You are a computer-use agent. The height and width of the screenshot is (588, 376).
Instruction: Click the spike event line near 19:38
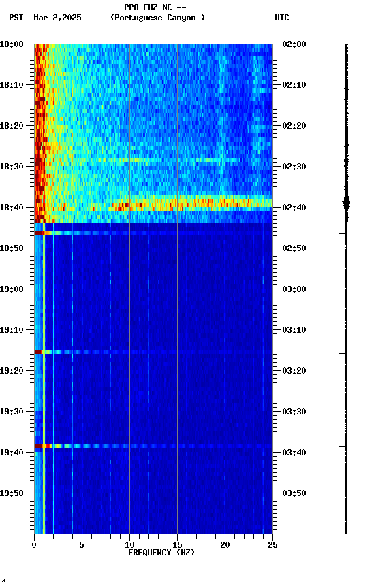click(153, 446)
